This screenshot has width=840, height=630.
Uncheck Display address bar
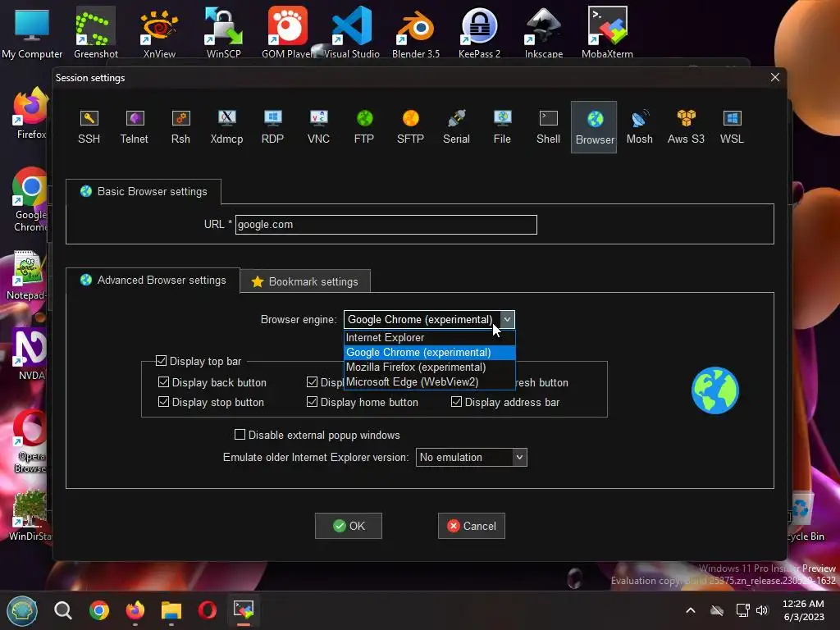point(456,402)
